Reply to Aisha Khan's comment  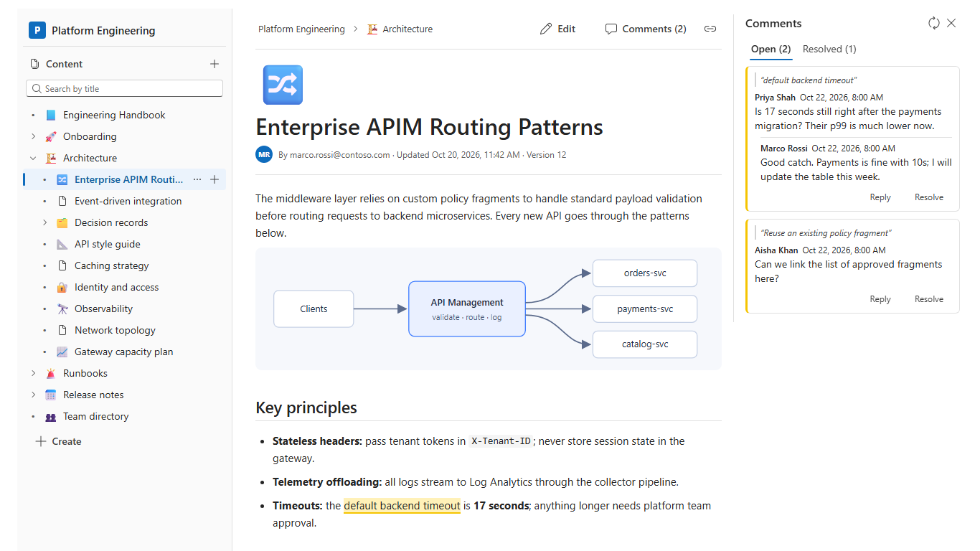click(880, 299)
